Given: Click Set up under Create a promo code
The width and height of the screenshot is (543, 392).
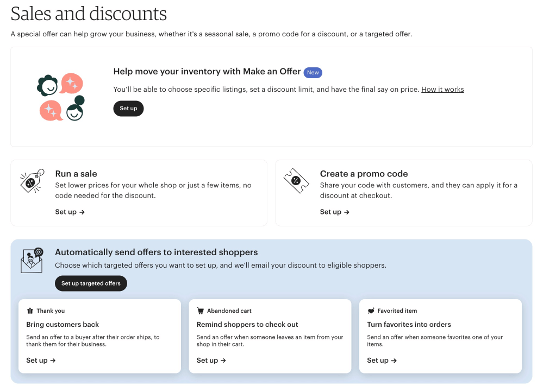Looking at the screenshot, I should pyautogui.click(x=334, y=212).
